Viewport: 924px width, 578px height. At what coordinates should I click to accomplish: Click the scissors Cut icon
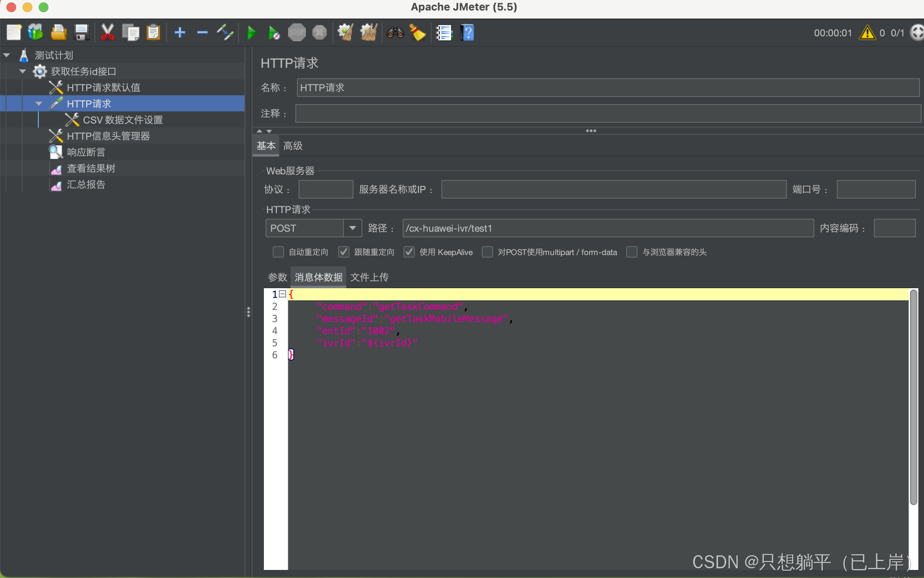[x=107, y=33]
